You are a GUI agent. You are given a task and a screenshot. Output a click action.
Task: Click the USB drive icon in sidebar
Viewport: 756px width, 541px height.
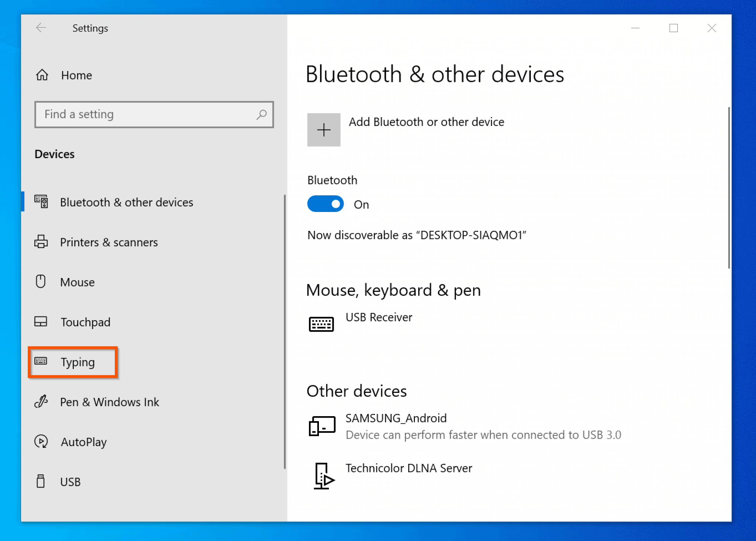click(x=41, y=481)
